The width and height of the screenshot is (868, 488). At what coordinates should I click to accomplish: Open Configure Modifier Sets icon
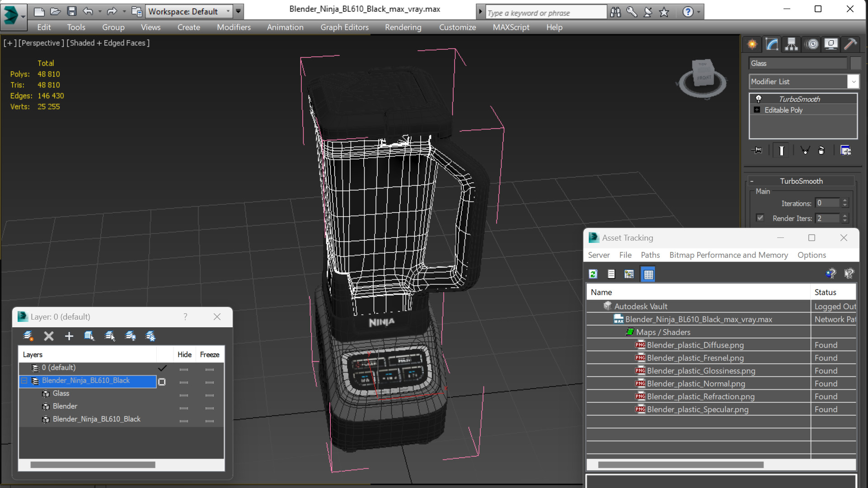(x=845, y=150)
